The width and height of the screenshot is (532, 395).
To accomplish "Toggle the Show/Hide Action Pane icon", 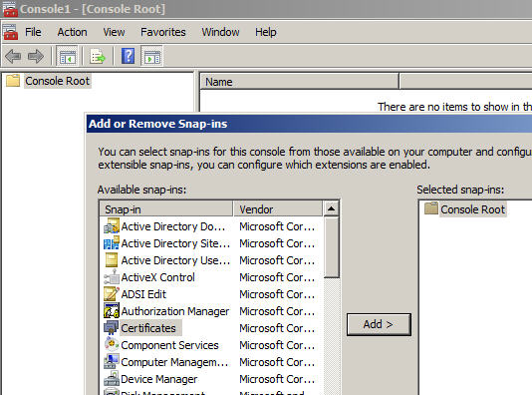I will tap(151, 57).
